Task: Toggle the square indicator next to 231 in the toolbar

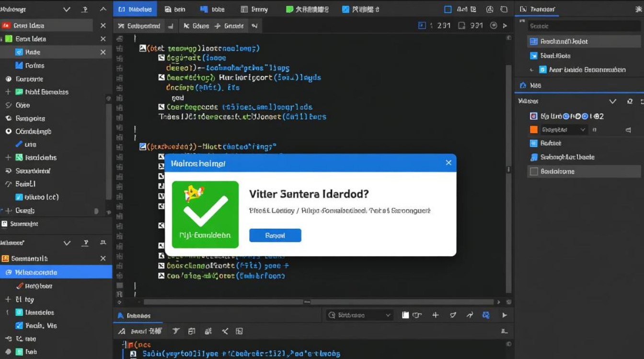Action: click(x=422, y=26)
